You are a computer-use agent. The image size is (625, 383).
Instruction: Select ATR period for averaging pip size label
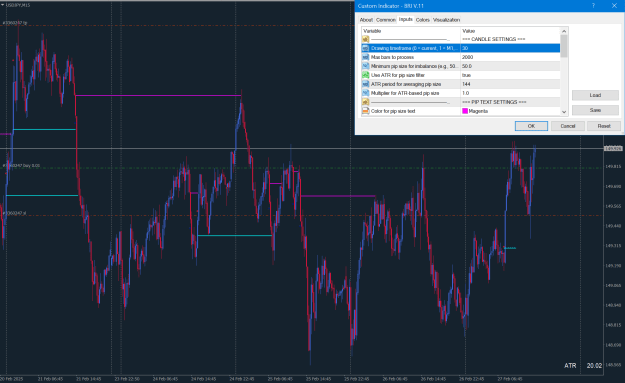pyautogui.click(x=406, y=84)
